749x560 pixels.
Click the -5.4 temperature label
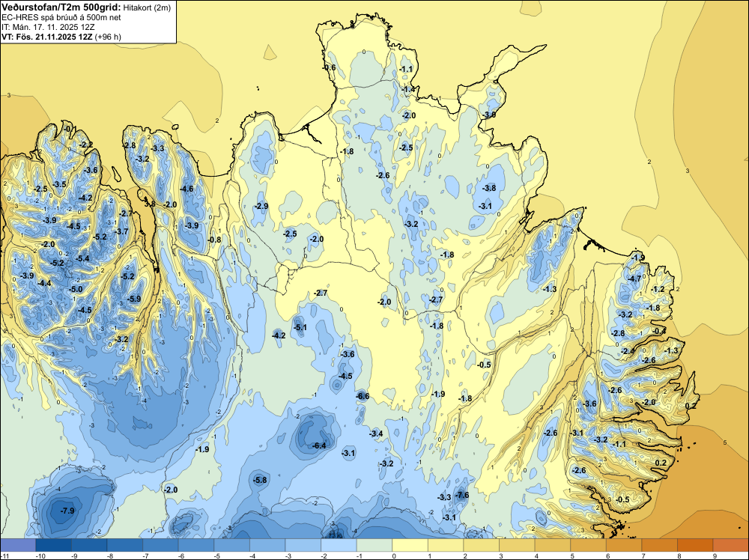point(82,259)
